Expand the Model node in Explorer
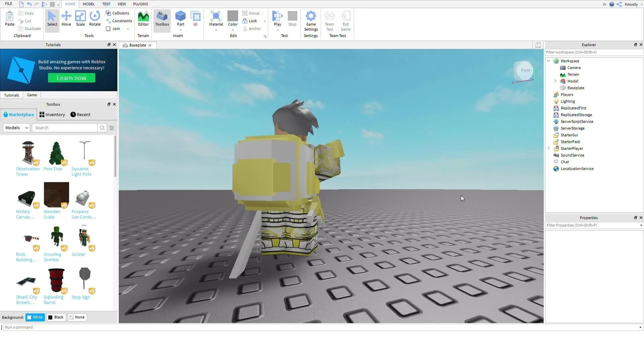The image size is (644, 342). [555, 81]
